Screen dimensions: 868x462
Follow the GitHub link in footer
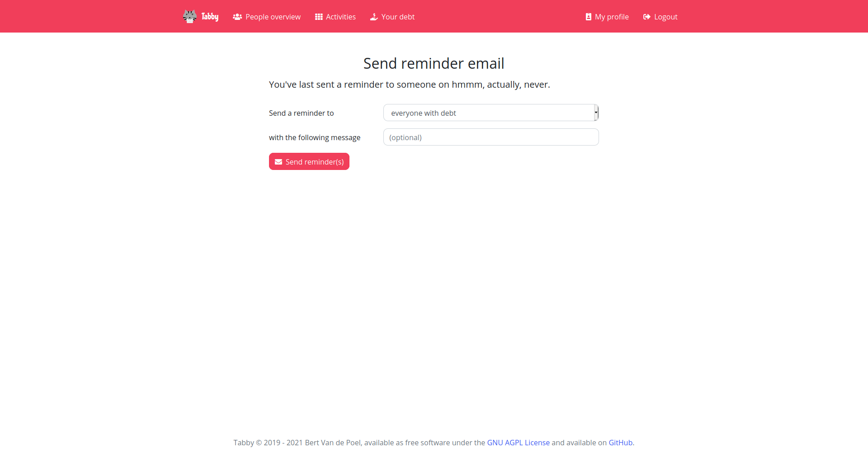point(620,443)
